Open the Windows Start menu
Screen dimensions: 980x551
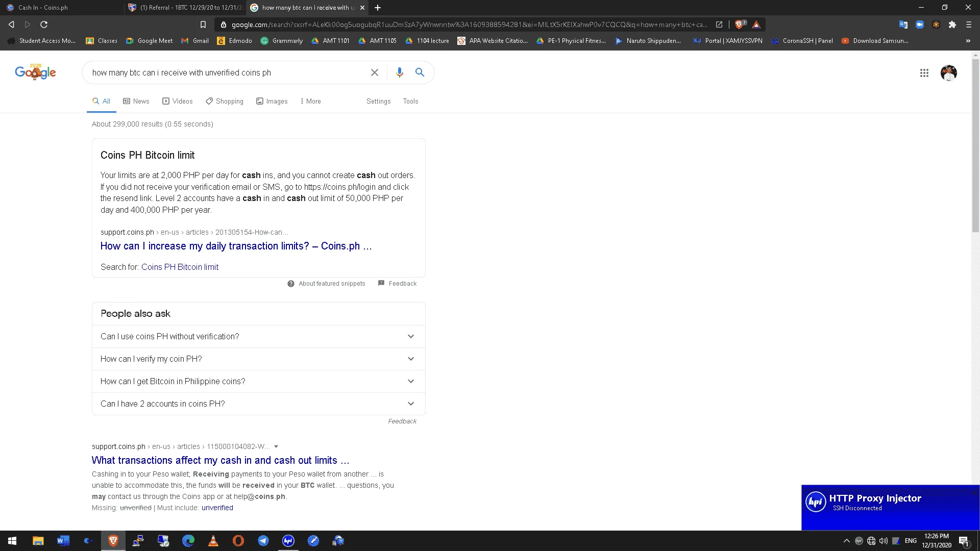click(12, 541)
